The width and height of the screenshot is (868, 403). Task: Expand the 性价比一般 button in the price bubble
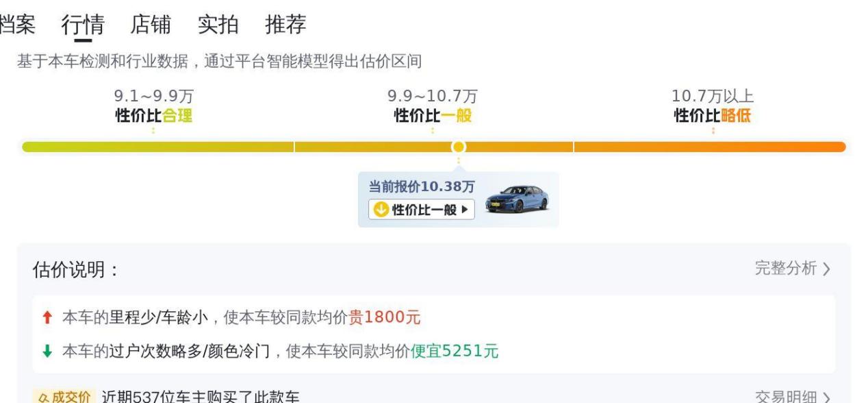pyautogui.click(x=422, y=210)
